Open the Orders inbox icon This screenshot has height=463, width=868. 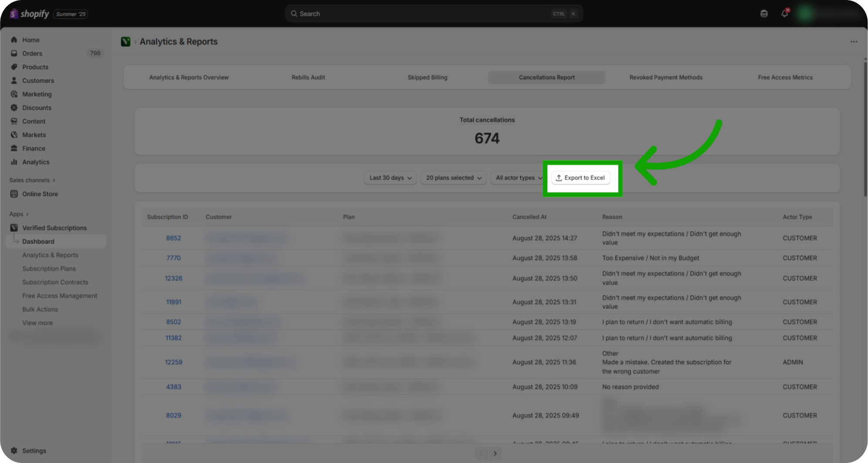tap(14, 53)
